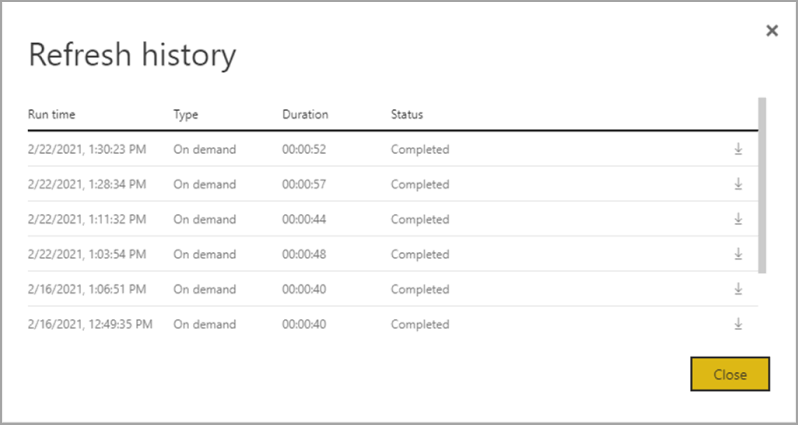Download details for 2/22/2021, 1:11:32 PM refresh

tap(738, 219)
